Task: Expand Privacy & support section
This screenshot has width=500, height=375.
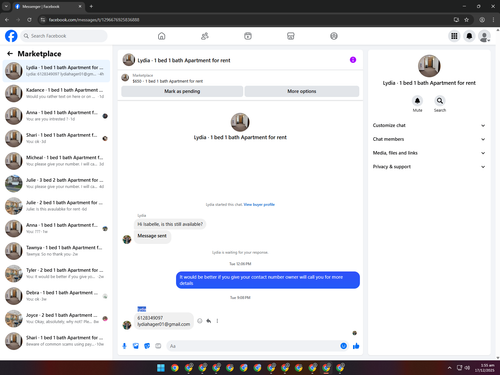Action: tap(429, 167)
